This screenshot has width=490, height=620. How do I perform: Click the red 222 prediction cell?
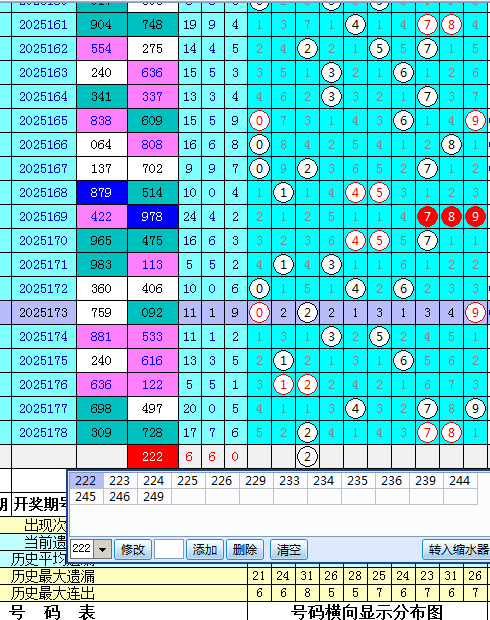[153, 457]
